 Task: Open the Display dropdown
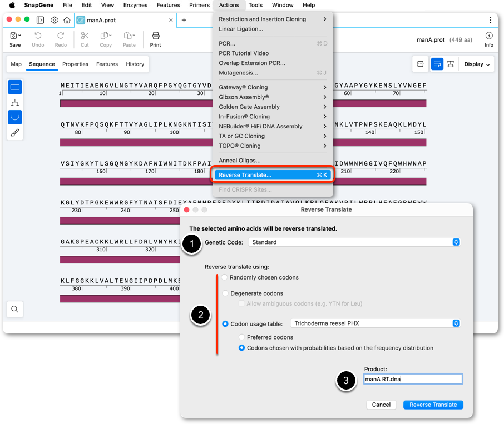tap(477, 64)
